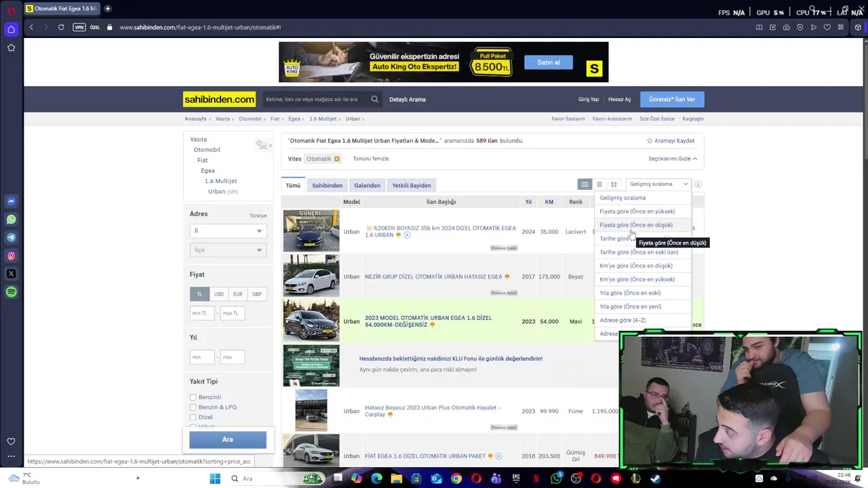Switch to grid gallery view icon
Screen dimensions: 868x488
click(614, 184)
